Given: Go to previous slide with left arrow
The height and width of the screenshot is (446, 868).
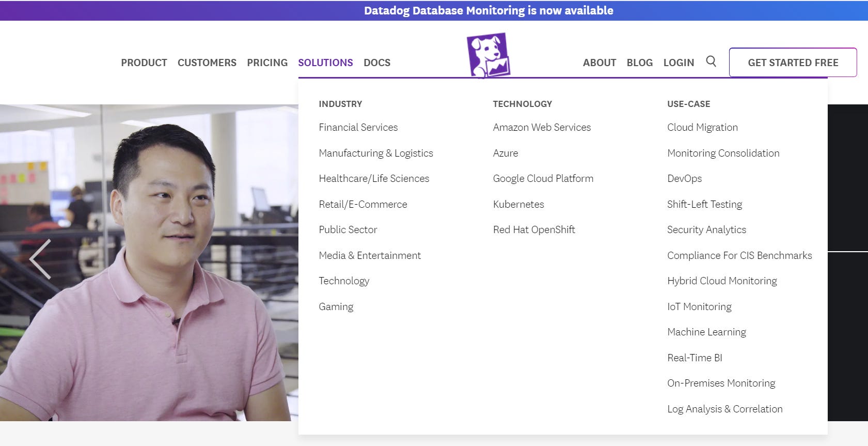Looking at the screenshot, I should click(x=40, y=259).
